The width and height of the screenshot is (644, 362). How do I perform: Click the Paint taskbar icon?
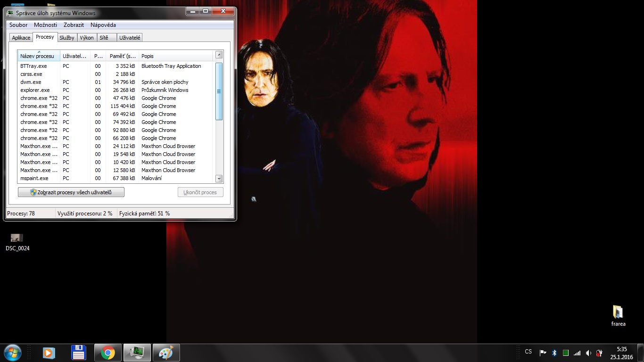(x=166, y=353)
